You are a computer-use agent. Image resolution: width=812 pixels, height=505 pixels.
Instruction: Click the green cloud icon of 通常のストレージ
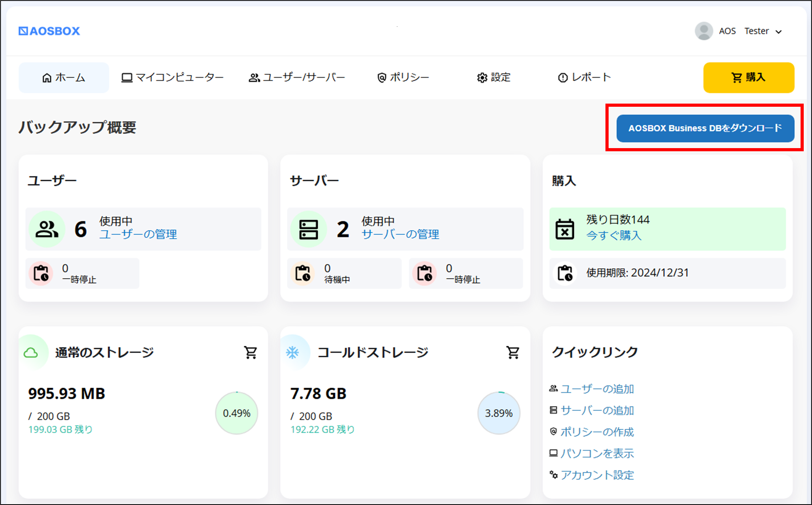pos(31,353)
